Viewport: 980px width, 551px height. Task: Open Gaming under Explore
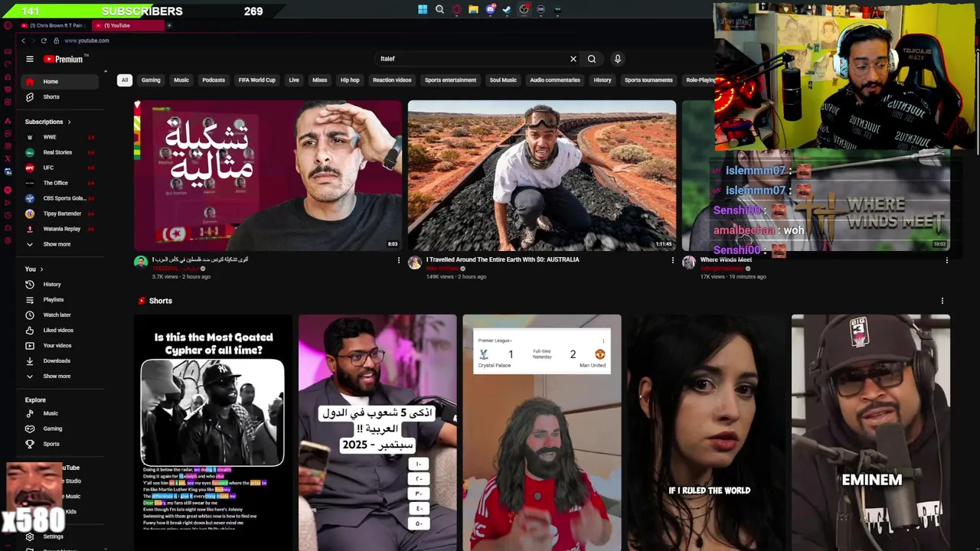point(61,429)
